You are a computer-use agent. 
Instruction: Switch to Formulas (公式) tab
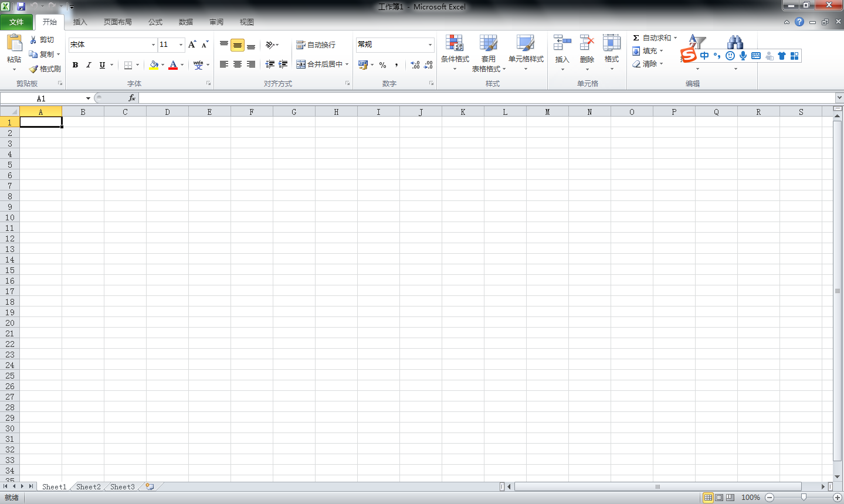click(x=155, y=22)
